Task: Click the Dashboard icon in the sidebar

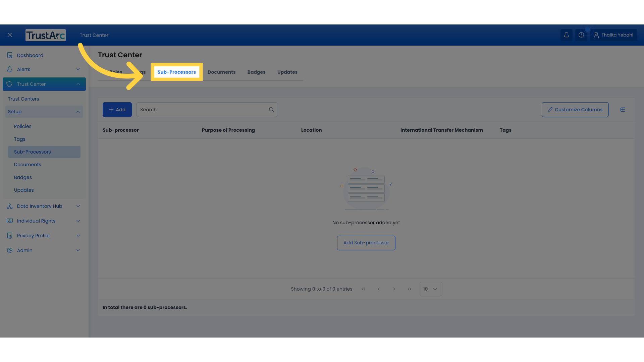Action: pos(10,55)
